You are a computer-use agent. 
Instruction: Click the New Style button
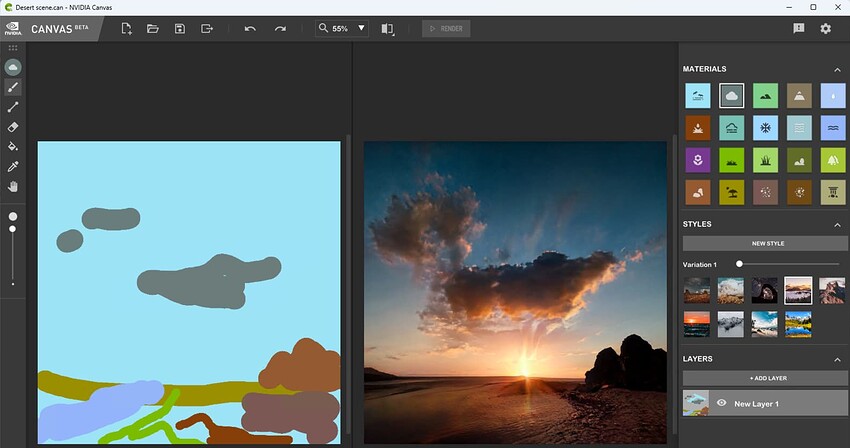click(x=765, y=244)
